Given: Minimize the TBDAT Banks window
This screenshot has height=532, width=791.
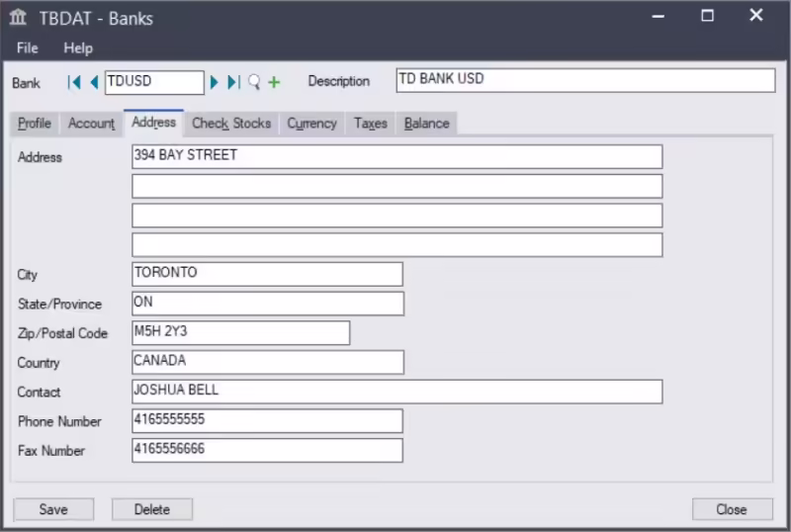Looking at the screenshot, I should click(658, 16).
